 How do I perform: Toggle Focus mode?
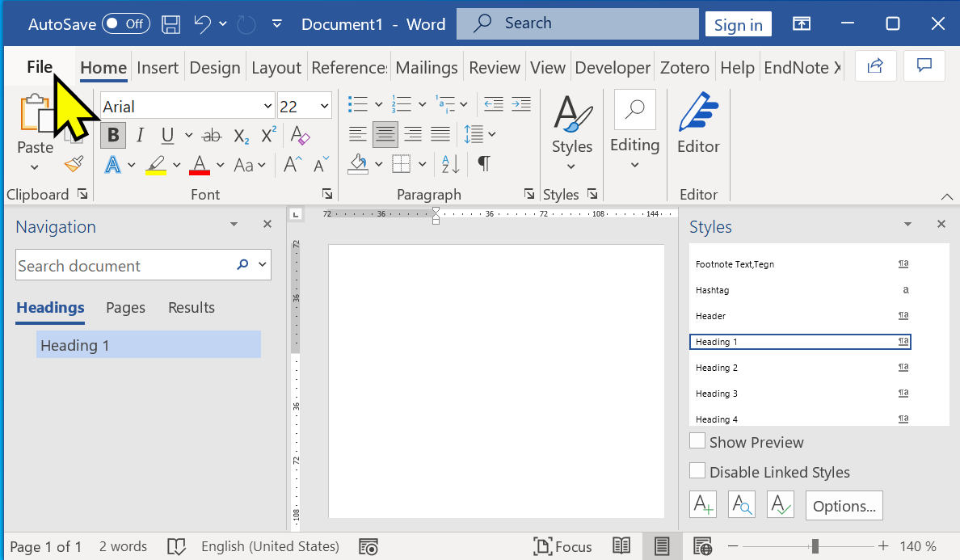pos(562,546)
